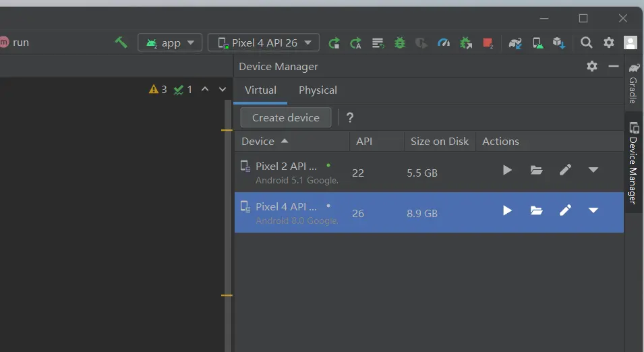Viewport: 644px width, 352px height.
Task: Switch to the Physical tab
Action: click(318, 90)
